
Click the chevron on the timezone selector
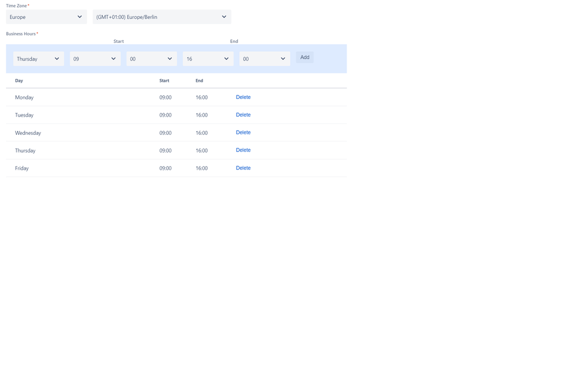tap(224, 16)
